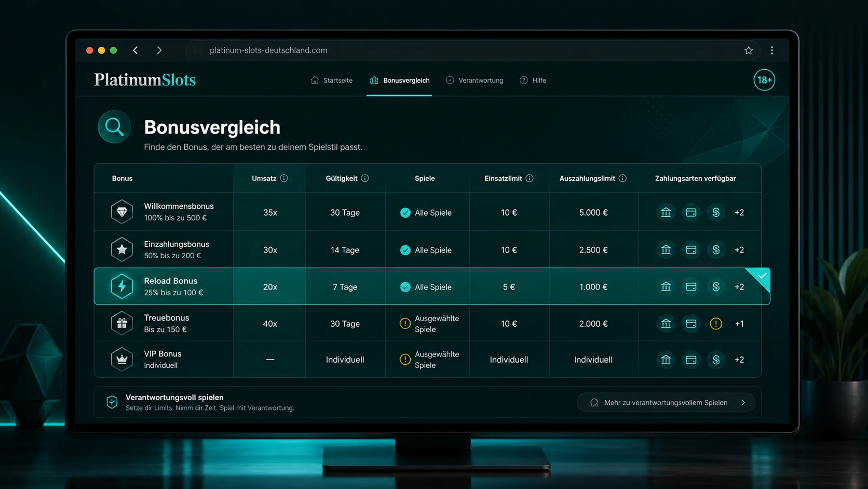Expand +1 payment methods for Treuebonus
This screenshot has height=489, width=868.
pos(739,323)
